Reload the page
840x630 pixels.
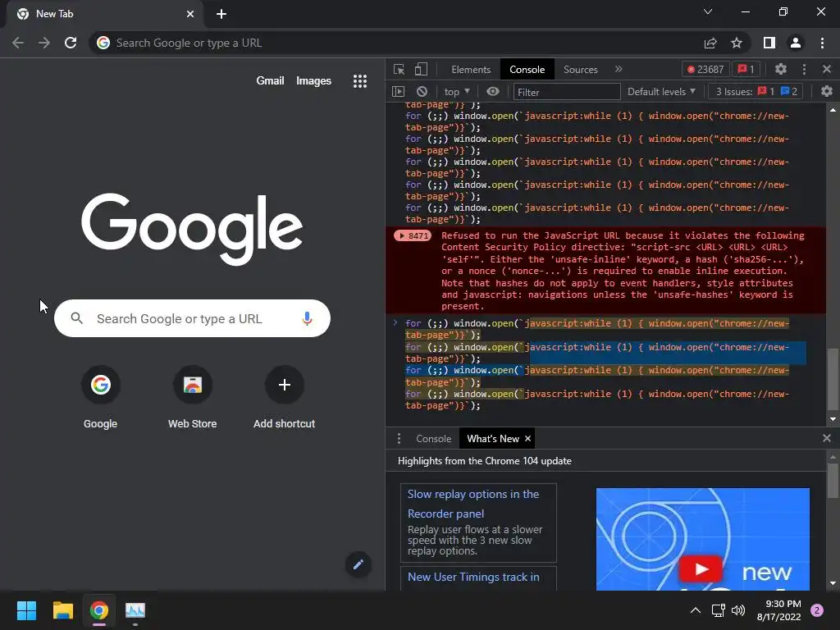pyautogui.click(x=71, y=43)
